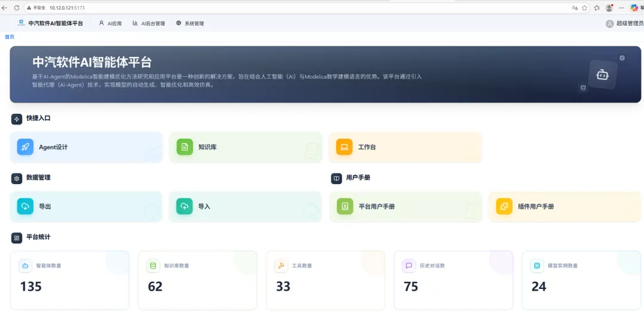Click the database icon in banner

pos(583,88)
